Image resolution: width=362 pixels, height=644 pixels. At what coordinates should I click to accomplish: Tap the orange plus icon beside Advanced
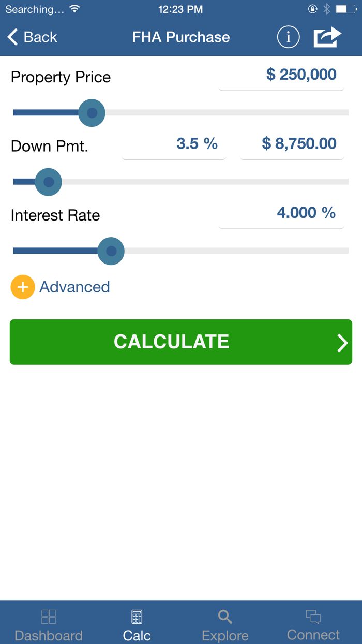(x=23, y=287)
